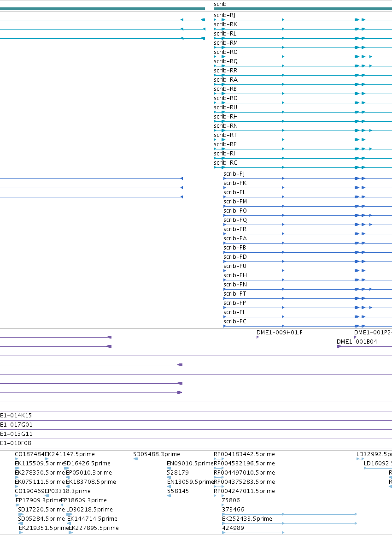This screenshot has width=392, height=535.
Task: Select track label E1-017G01
Action: pos(16,424)
